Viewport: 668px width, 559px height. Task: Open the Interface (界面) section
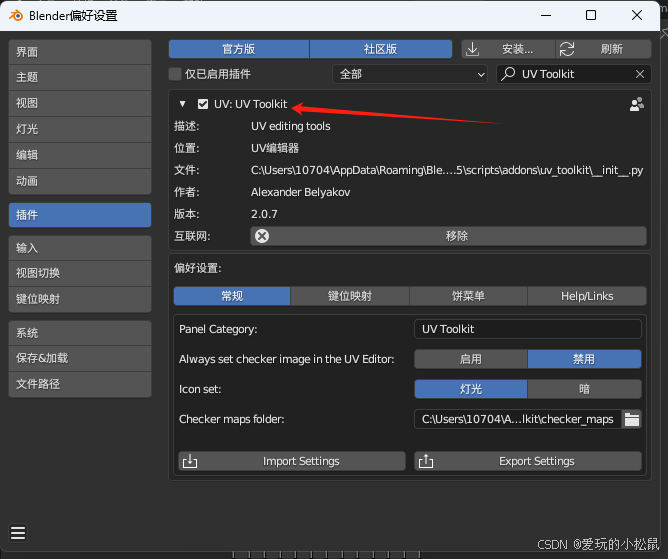click(x=80, y=52)
